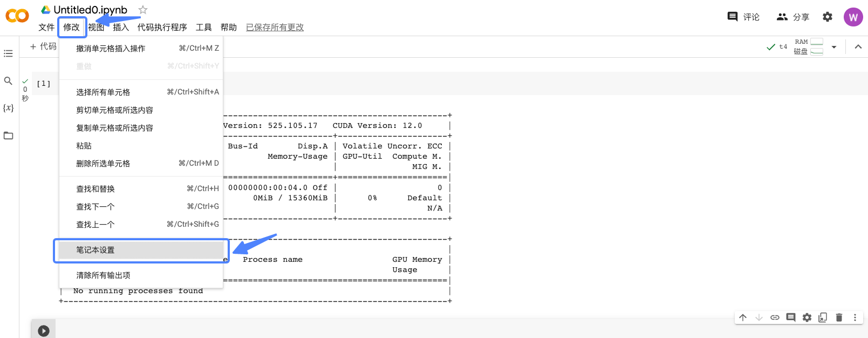Click the RAM and disk usage indicator
868x338 pixels.
point(809,47)
